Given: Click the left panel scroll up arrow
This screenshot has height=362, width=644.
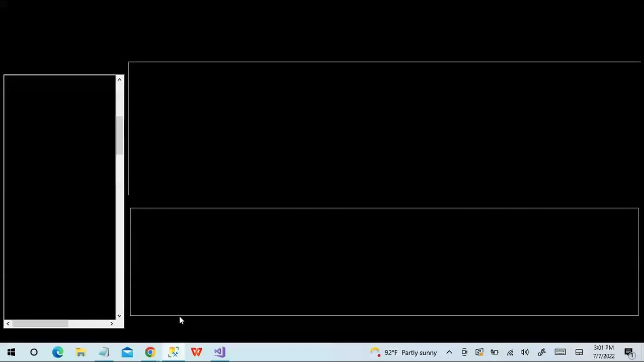Looking at the screenshot, I should click(119, 79).
